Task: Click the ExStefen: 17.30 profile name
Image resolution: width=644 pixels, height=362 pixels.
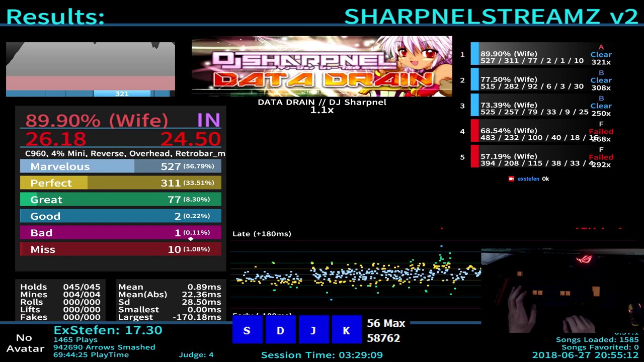Action: point(108,330)
